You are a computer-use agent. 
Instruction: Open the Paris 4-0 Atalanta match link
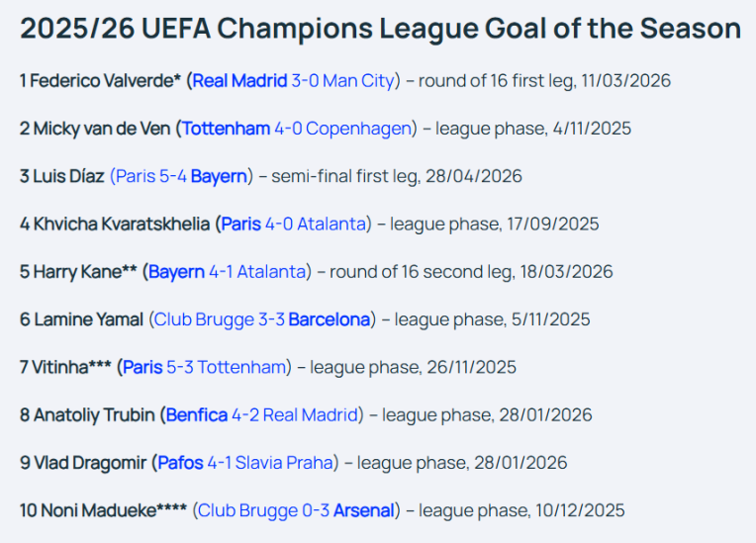pos(294,225)
